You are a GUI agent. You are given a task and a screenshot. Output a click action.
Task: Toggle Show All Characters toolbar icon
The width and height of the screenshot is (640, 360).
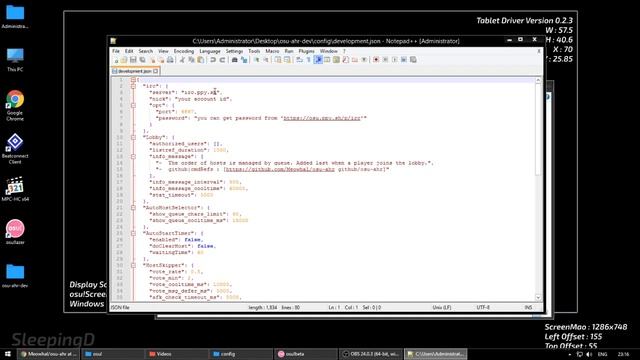pyautogui.click(x=309, y=60)
